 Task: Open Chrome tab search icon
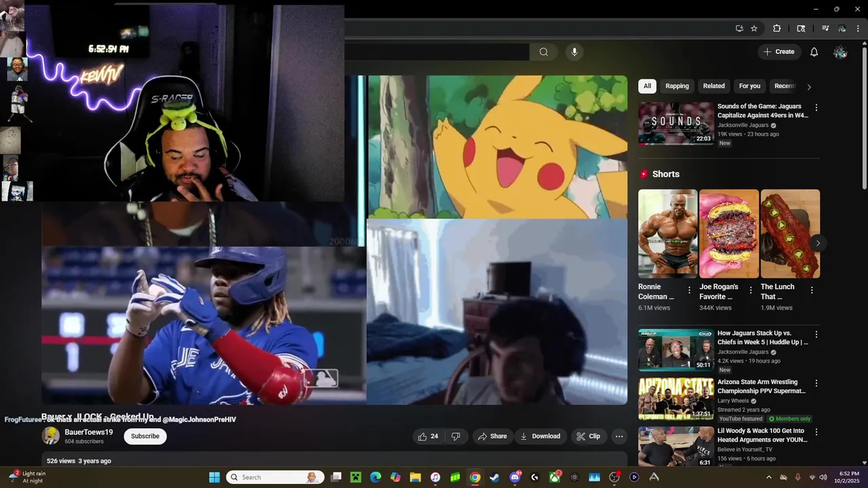coord(801,28)
